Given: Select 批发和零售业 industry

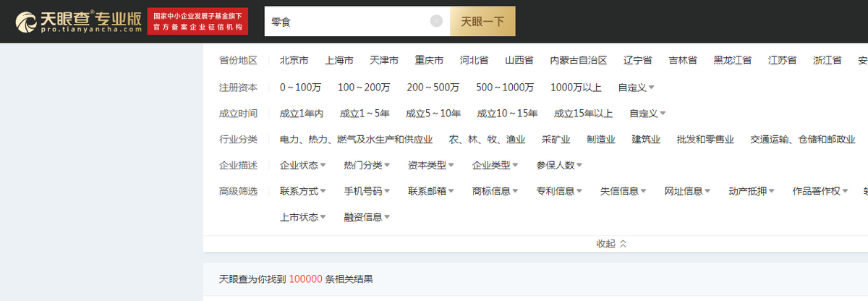Looking at the screenshot, I should coord(705,140).
